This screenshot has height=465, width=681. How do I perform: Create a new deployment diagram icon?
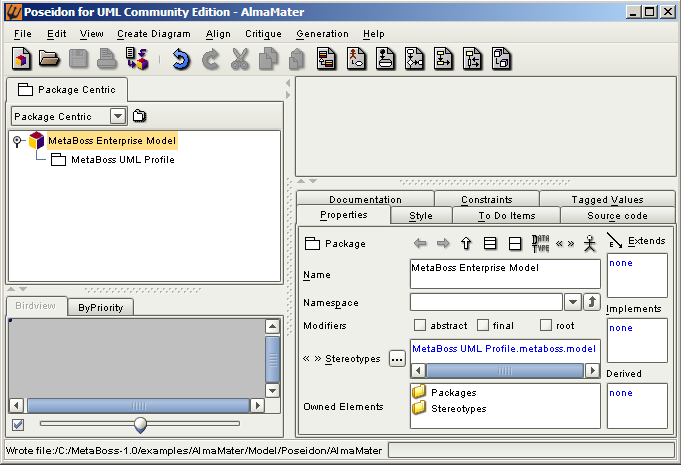(502, 59)
